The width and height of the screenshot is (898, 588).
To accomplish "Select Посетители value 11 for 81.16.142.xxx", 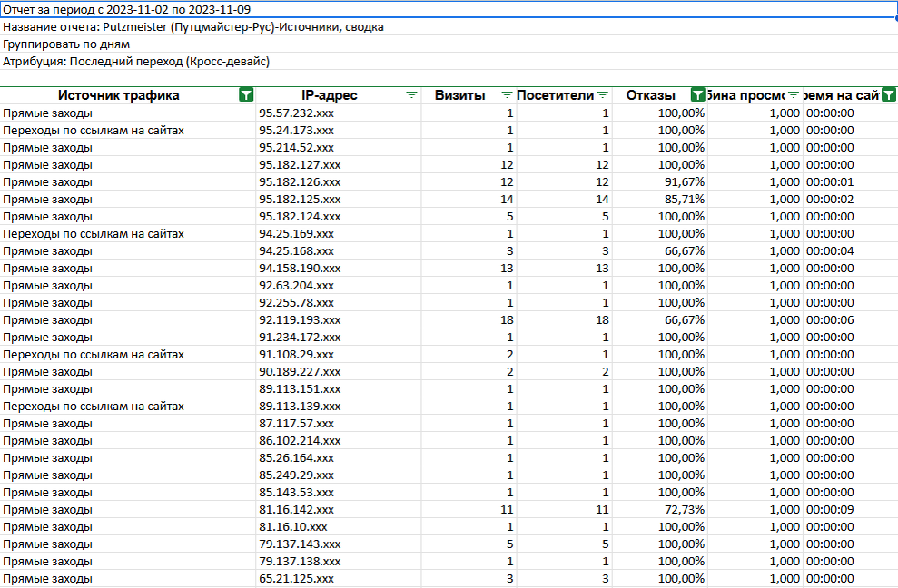I will pos(564,510).
